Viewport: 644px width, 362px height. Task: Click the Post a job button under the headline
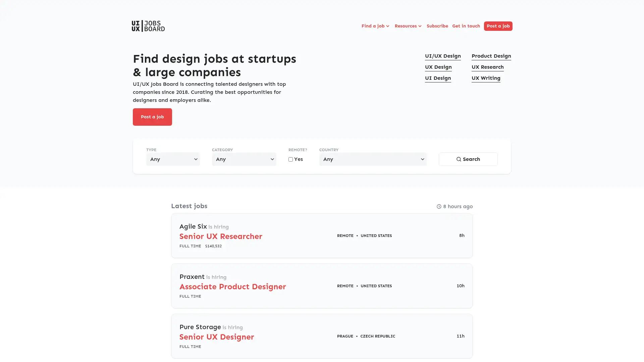coord(152,117)
